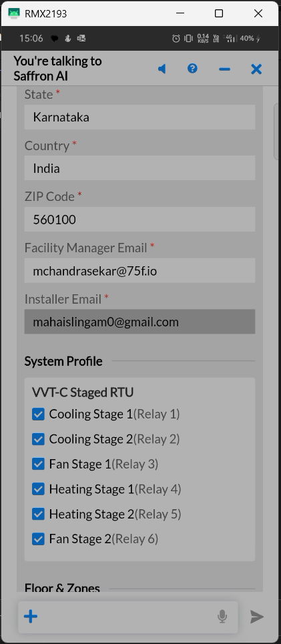Tap the battery indicator in status bar
This screenshot has height=644, width=281.
(x=250, y=39)
